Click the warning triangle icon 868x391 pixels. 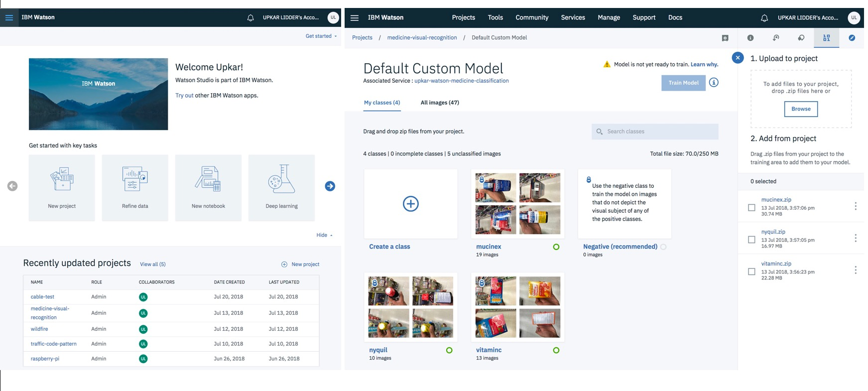[x=607, y=64]
